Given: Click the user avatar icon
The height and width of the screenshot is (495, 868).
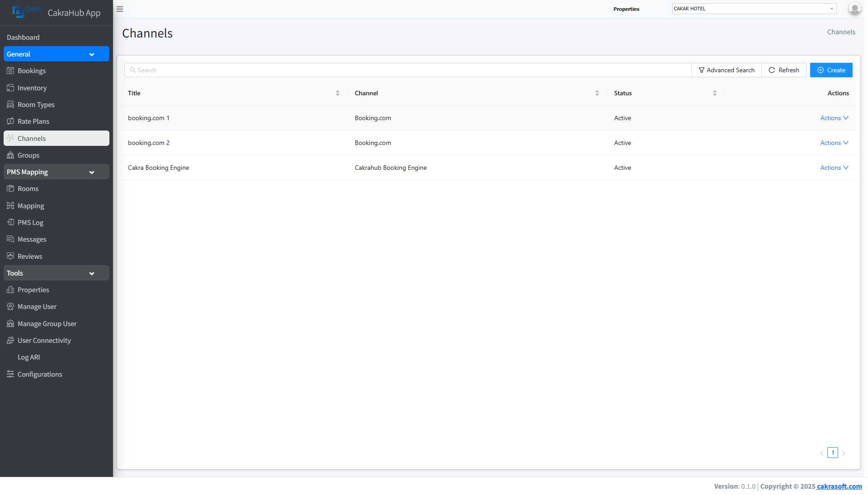Looking at the screenshot, I should pyautogui.click(x=854, y=9).
